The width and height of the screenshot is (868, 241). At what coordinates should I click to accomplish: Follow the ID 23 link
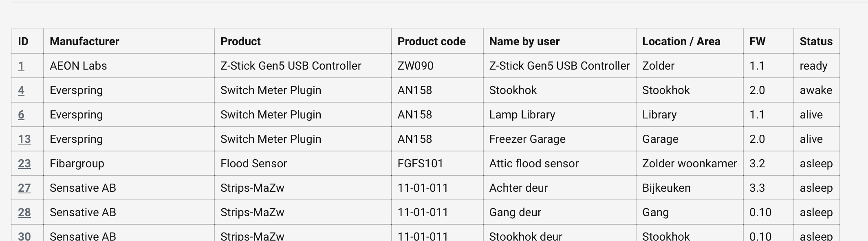[24, 164]
